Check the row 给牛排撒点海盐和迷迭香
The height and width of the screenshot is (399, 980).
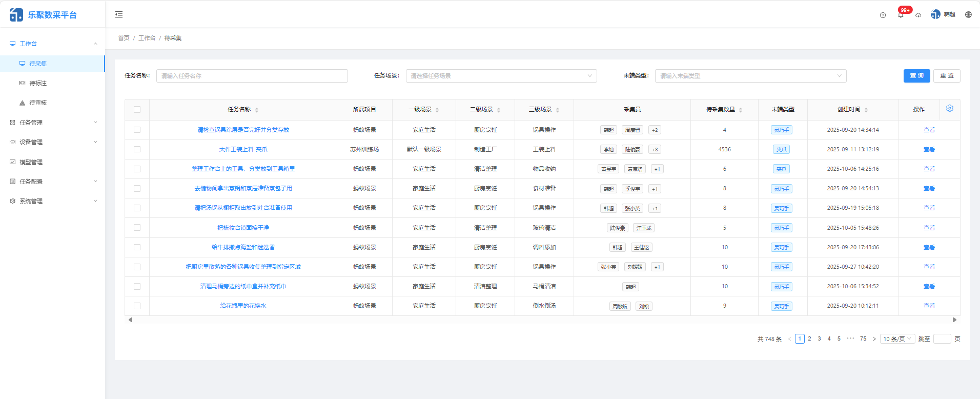[137, 247]
